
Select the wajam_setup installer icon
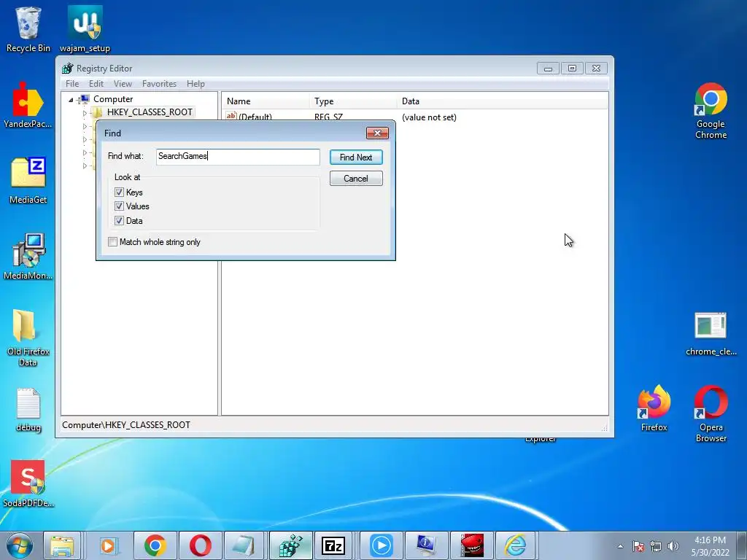pos(85,28)
